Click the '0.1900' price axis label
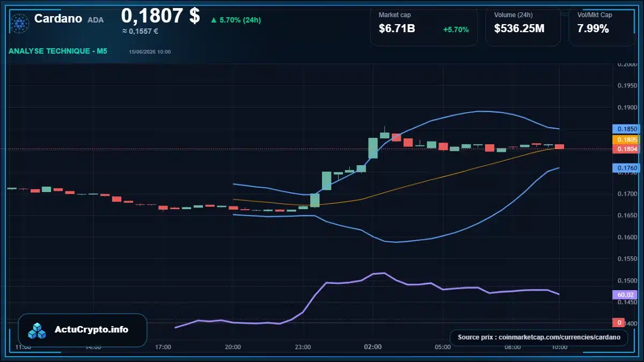Viewport: 644px width, 362px height. tap(626, 107)
